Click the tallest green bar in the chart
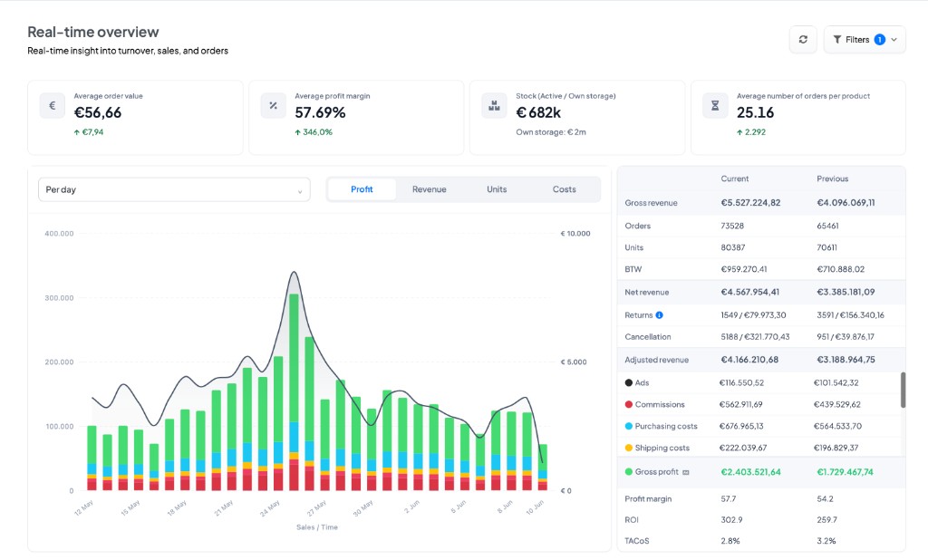Image resolution: width=928 pixels, height=560 pixels. [x=294, y=358]
